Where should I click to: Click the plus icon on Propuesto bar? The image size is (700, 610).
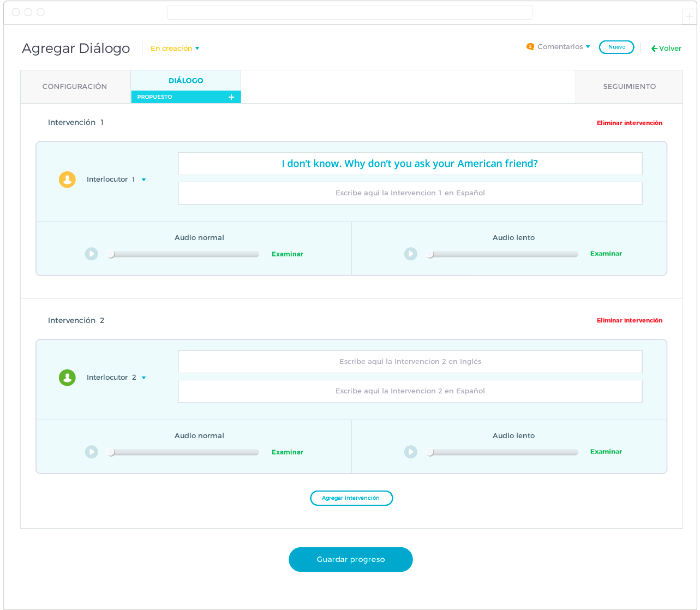coord(231,97)
